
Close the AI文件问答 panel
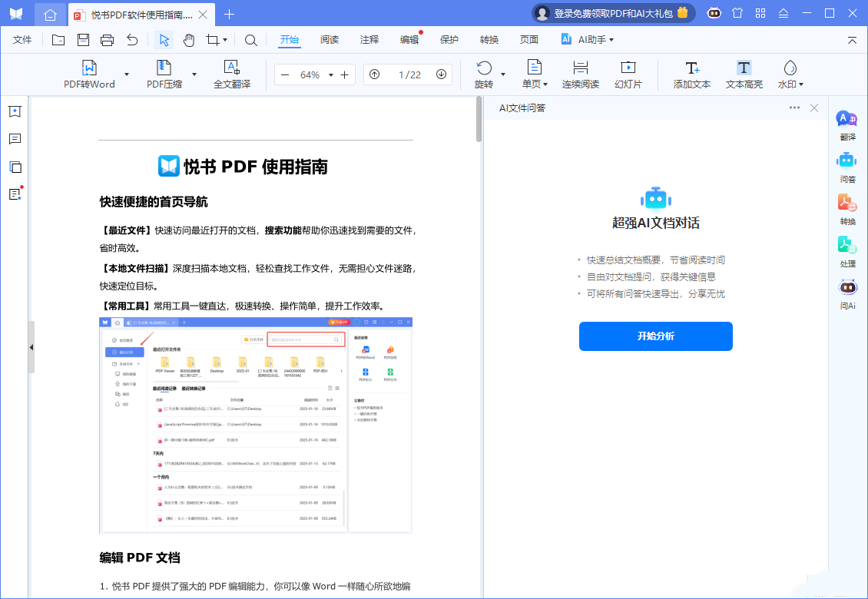coord(813,108)
